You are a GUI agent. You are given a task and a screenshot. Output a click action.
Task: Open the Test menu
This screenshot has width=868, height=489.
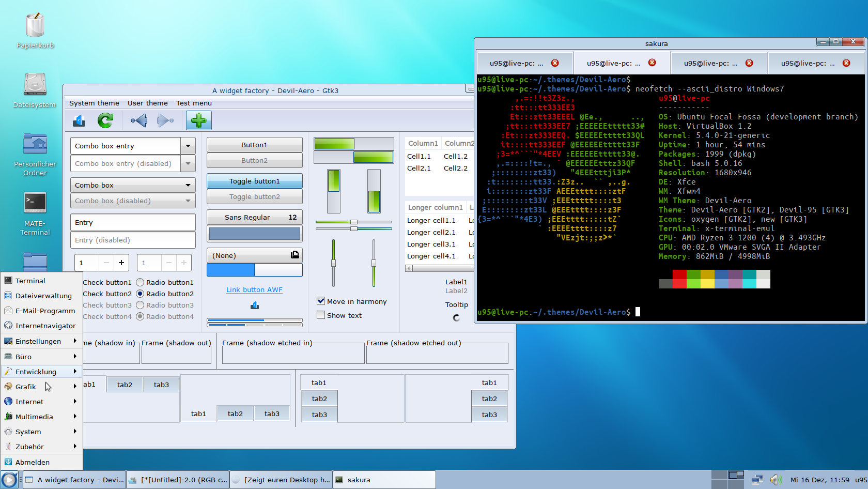pos(194,103)
